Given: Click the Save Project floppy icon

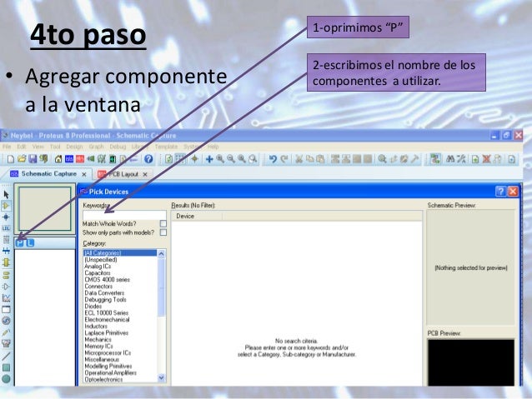Looking at the screenshot, I should (x=33, y=159).
